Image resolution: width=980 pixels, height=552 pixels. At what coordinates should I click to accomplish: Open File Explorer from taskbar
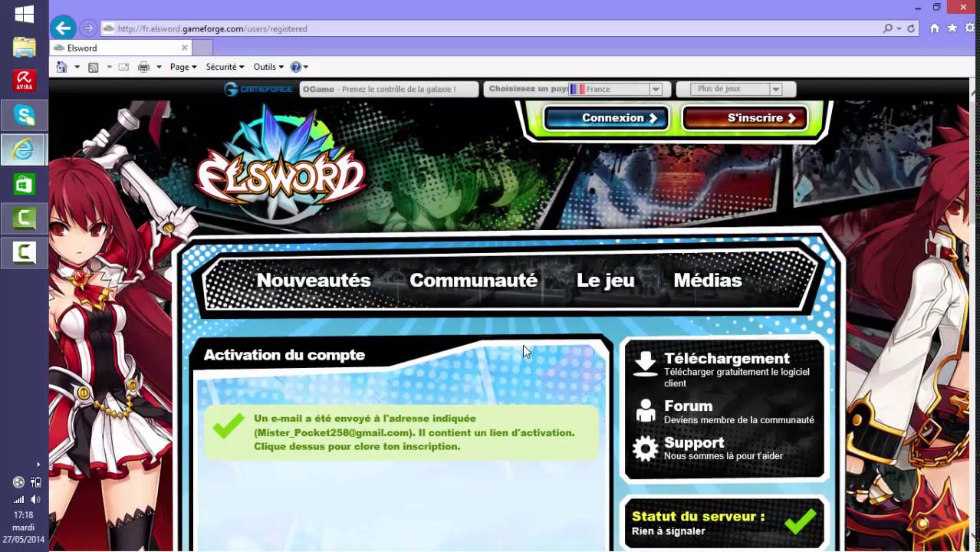[24, 48]
